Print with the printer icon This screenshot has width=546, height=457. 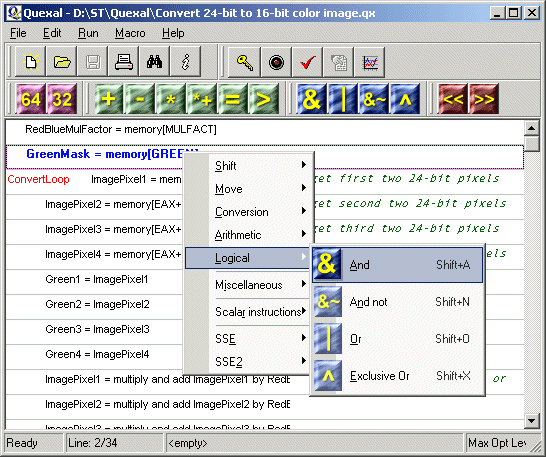coord(124,62)
